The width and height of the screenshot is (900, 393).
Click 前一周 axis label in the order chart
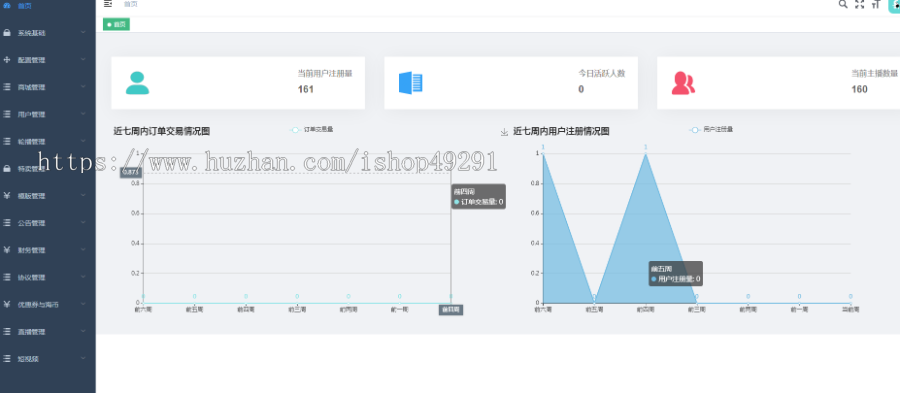399,310
